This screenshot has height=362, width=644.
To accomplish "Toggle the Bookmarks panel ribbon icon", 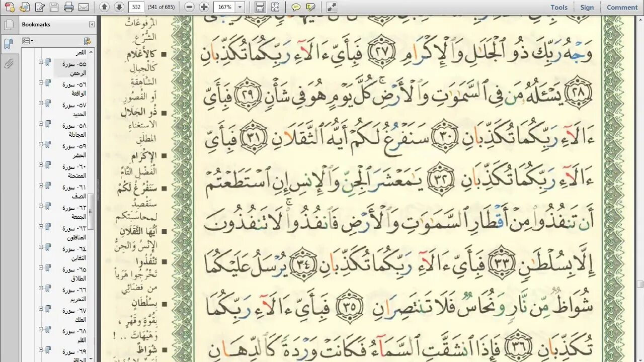I will click(8, 44).
